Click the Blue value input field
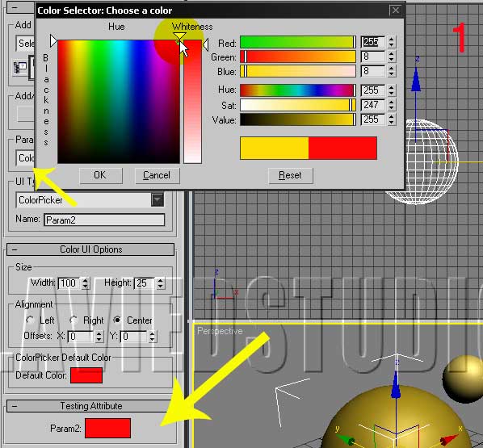 coord(372,71)
